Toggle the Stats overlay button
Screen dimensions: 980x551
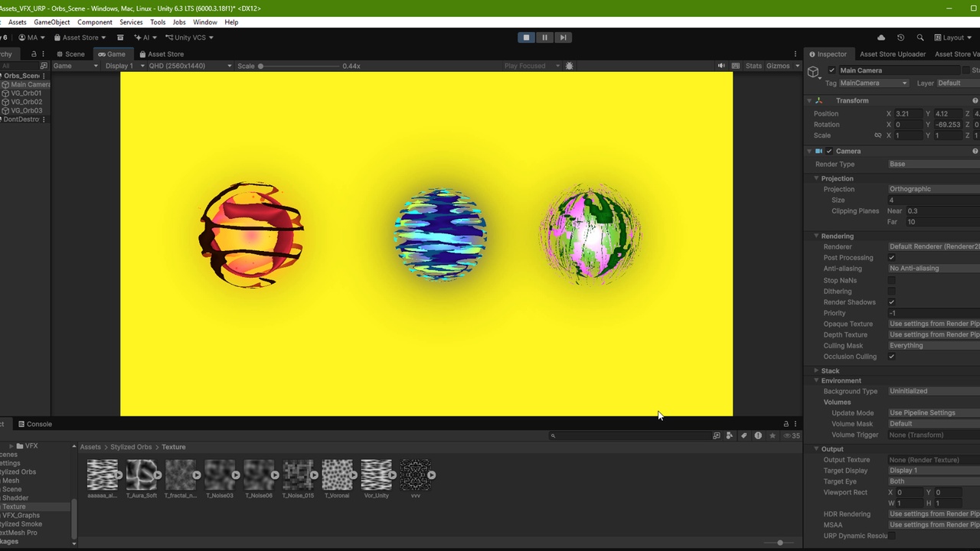[753, 66]
